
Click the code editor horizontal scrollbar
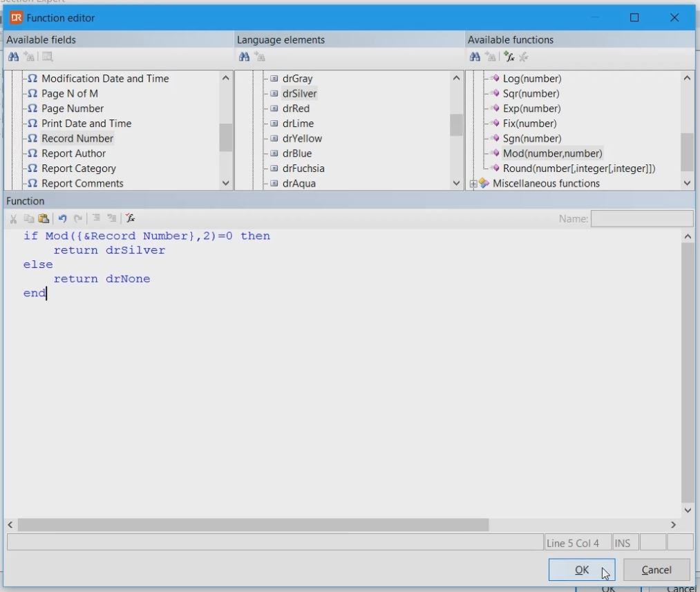253,525
